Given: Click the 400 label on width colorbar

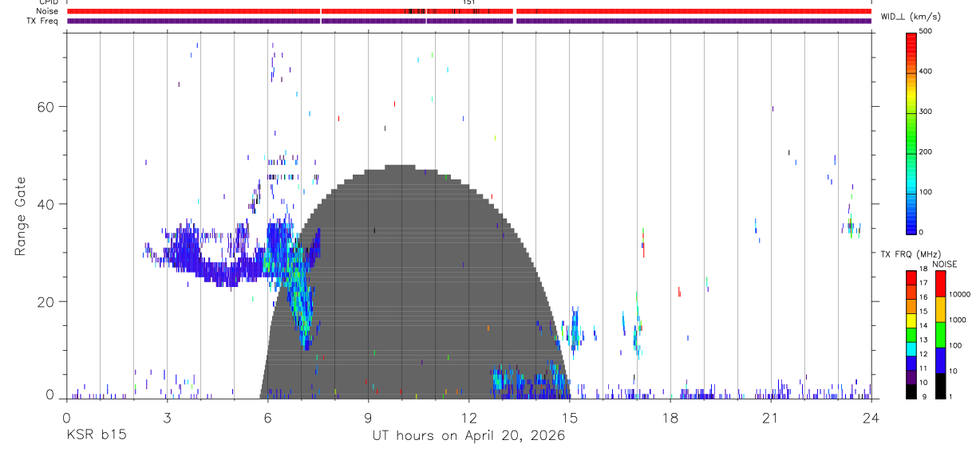Looking at the screenshot, I should click(x=926, y=71).
